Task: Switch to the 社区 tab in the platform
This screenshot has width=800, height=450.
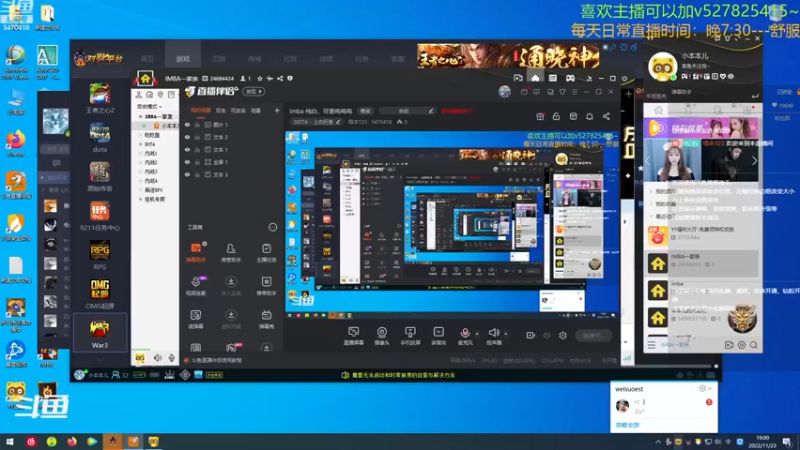Action: click(x=290, y=59)
